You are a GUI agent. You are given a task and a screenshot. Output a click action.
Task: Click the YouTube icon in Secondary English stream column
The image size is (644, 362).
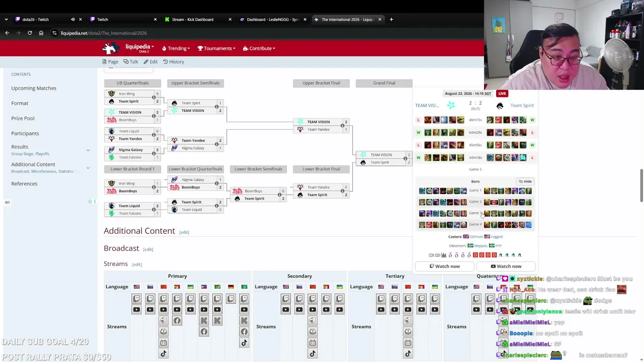point(286,310)
